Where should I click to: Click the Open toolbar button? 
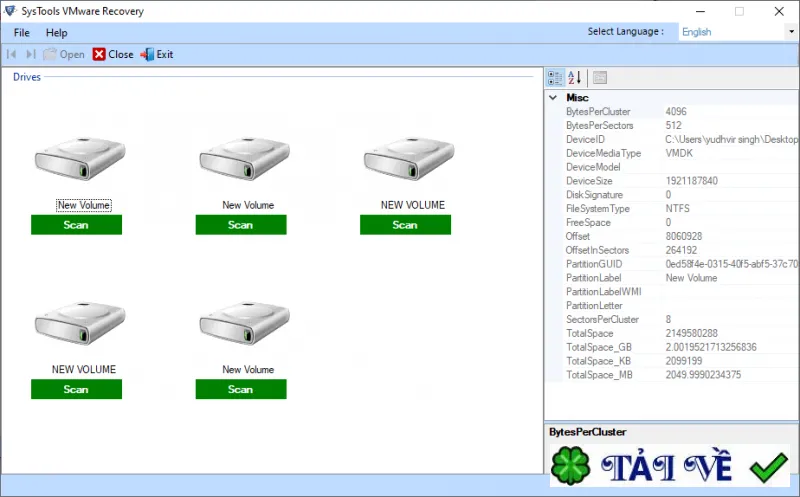click(64, 54)
